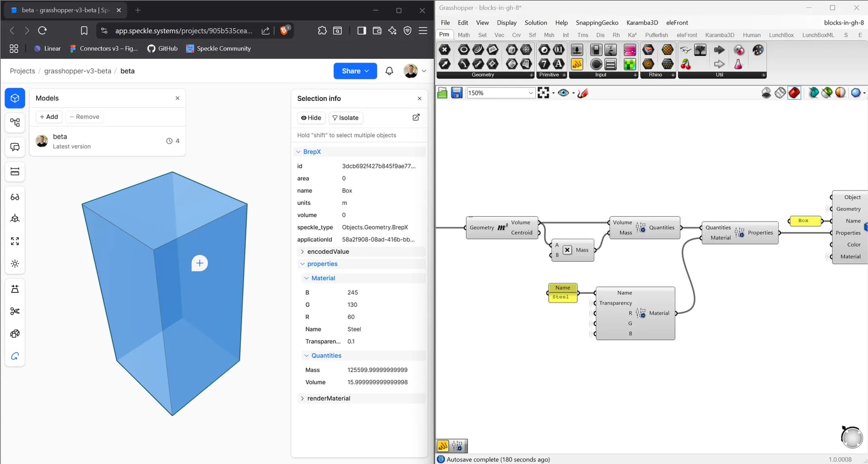Switch to the Math component tab
Screen dimensions: 868x464
(x=463, y=35)
